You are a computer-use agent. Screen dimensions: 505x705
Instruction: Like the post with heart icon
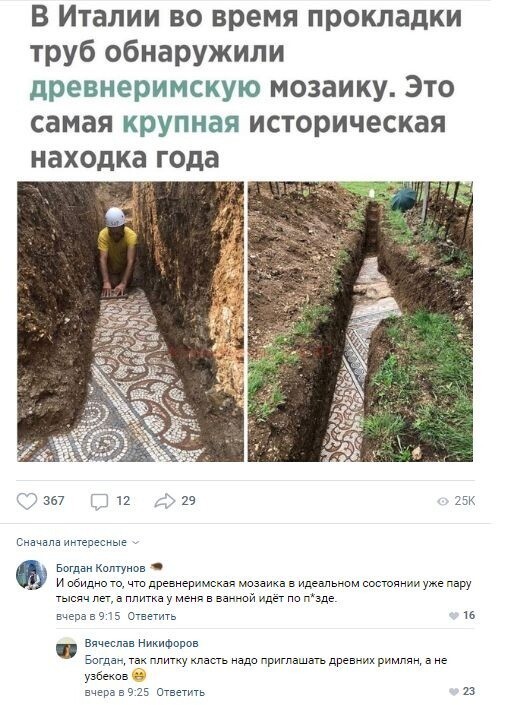(27, 501)
